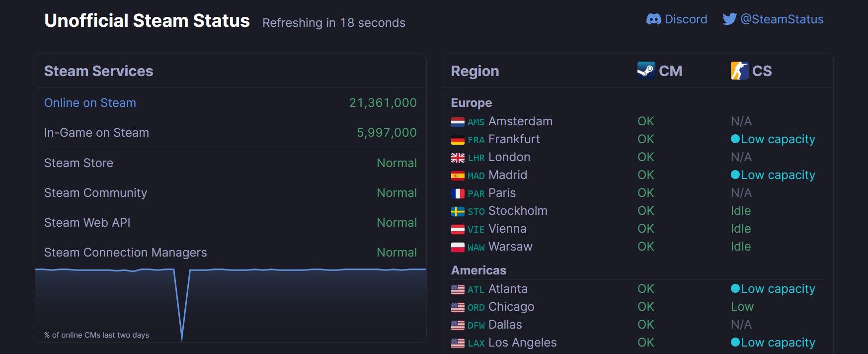868x354 pixels.
Task: Click the UK flag next to London
Action: tap(458, 157)
